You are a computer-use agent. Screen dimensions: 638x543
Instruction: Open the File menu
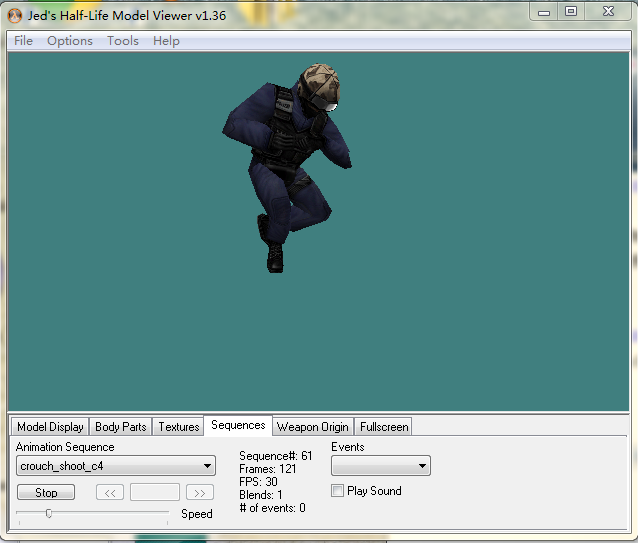[23, 41]
